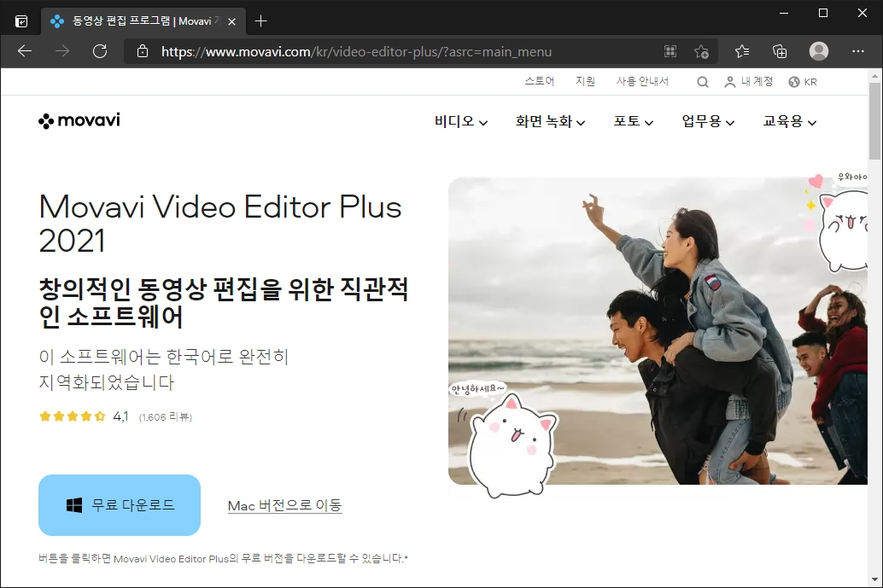Reload the Movavi page
The height and width of the screenshot is (588, 883).
click(100, 51)
